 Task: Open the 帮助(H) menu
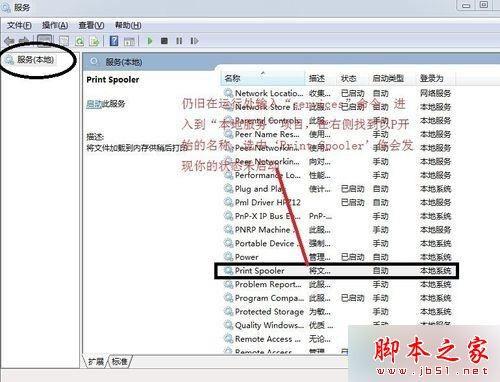coord(128,25)
